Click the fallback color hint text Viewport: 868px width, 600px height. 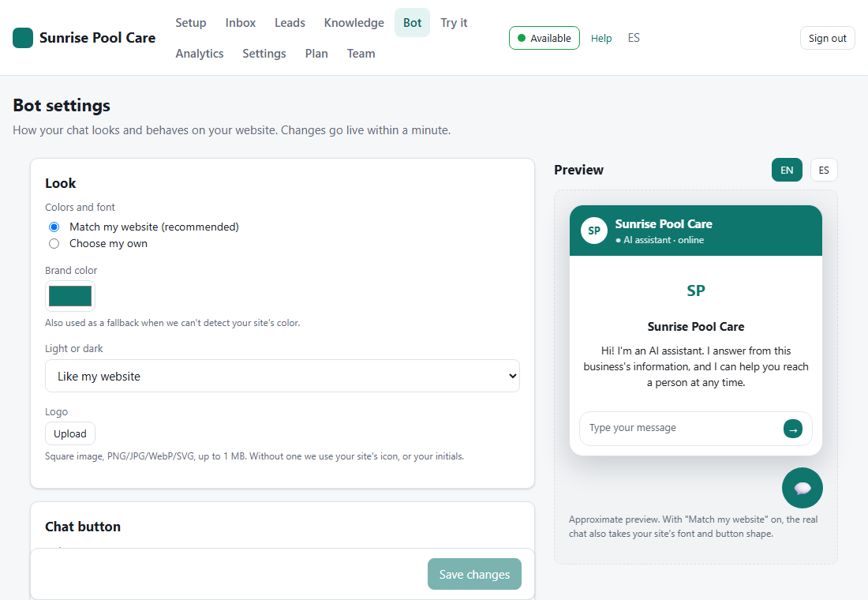point(172,323)
